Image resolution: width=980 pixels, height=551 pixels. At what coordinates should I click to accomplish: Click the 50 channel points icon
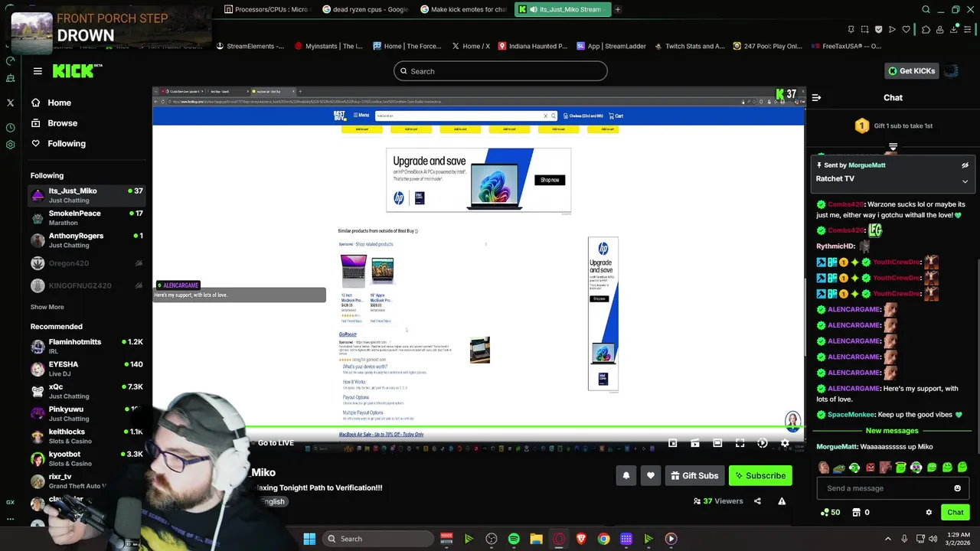[830, 512]
